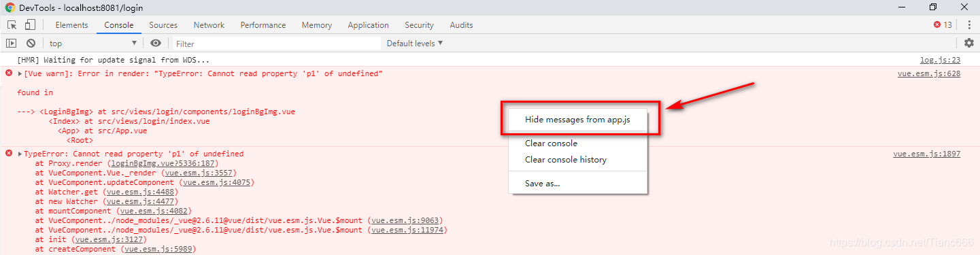This screenshot has height=255, width=980.
Task: Select the <Root> trace line
Action: (80, 140)
